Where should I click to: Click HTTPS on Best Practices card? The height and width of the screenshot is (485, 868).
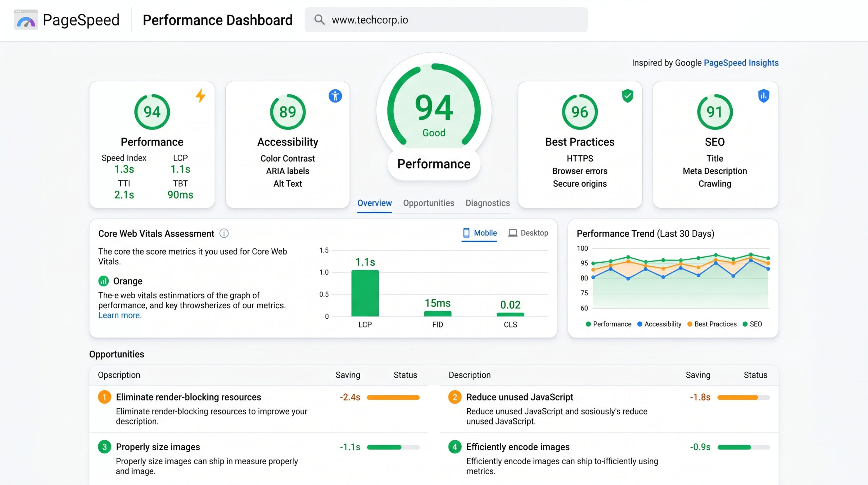pyautogui.click(x=580, y=158)
